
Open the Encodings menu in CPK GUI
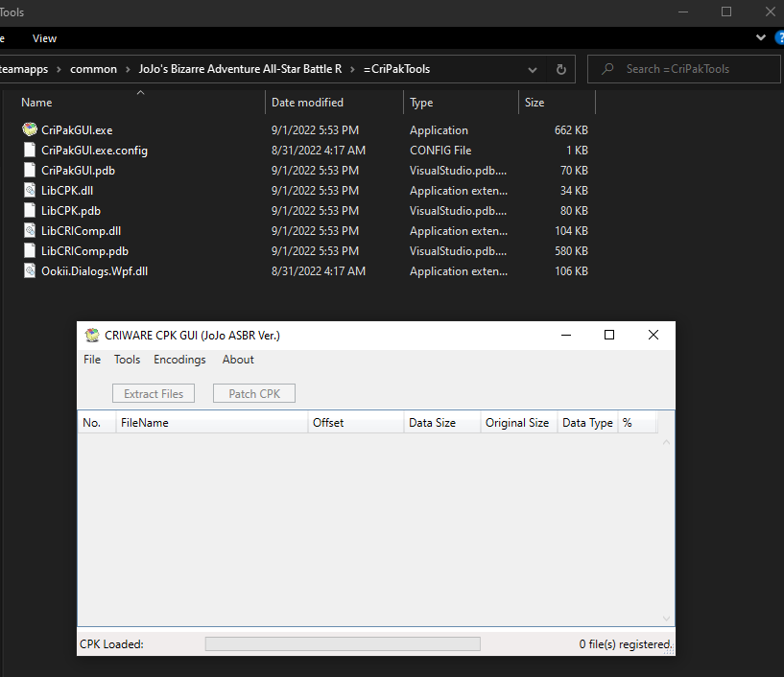coord(179,360)
